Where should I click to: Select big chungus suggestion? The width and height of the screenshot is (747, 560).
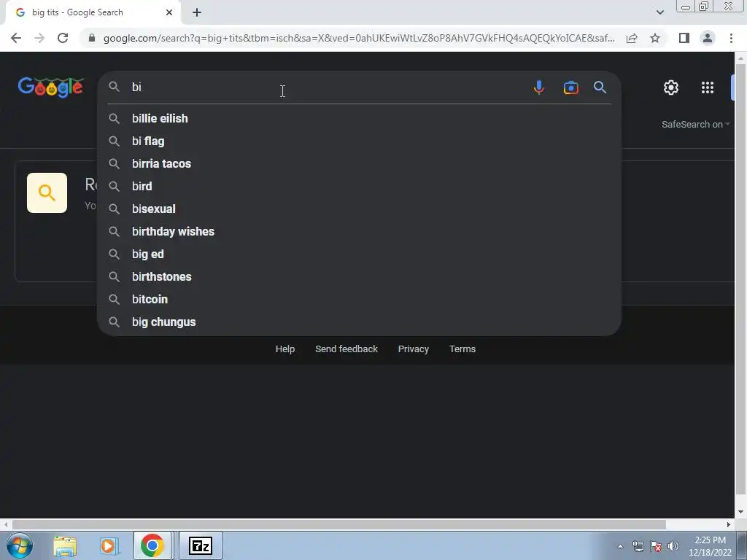(359, 322)
